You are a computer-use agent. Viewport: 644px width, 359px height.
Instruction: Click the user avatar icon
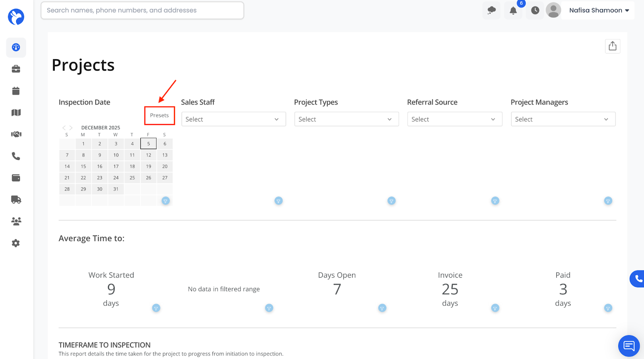553,10
